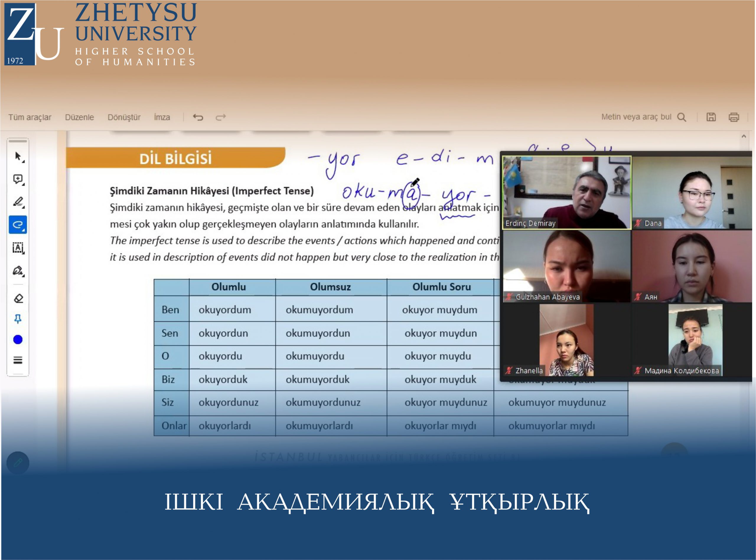Open line thickness menu
756x560 pixels.
click(18, 360)
